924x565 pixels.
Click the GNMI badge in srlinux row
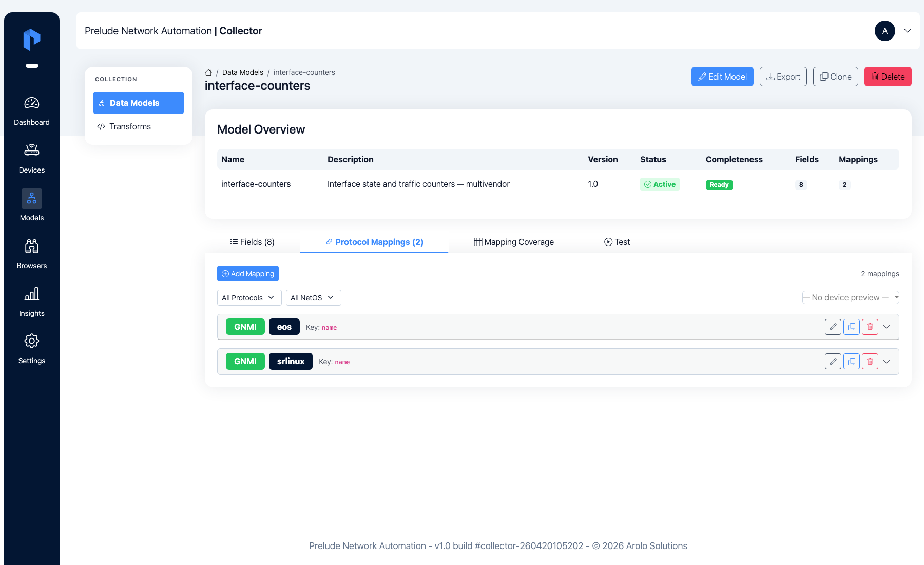point(245,362)
